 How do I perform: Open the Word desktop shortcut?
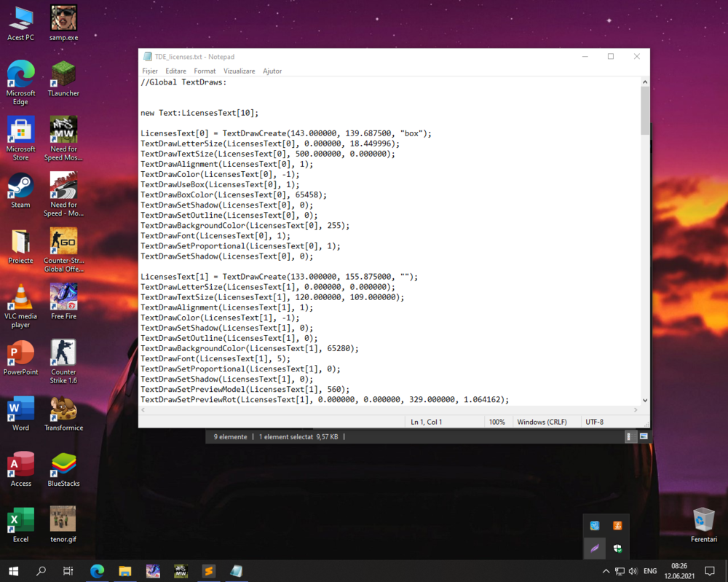pos(21,414)
